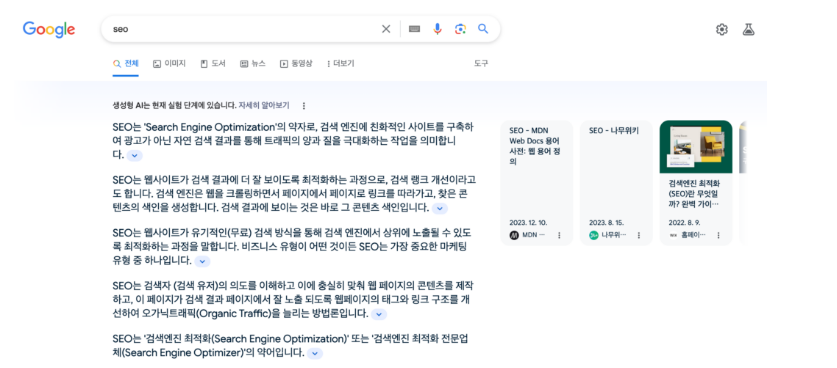Open three-dot menu on MDN card

coord(559,235)
